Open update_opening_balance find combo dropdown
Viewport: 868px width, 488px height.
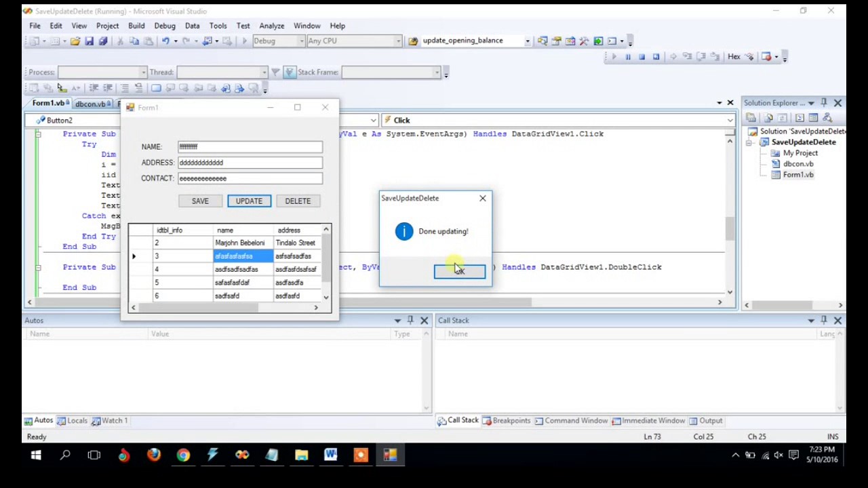[x=527, y=41]
